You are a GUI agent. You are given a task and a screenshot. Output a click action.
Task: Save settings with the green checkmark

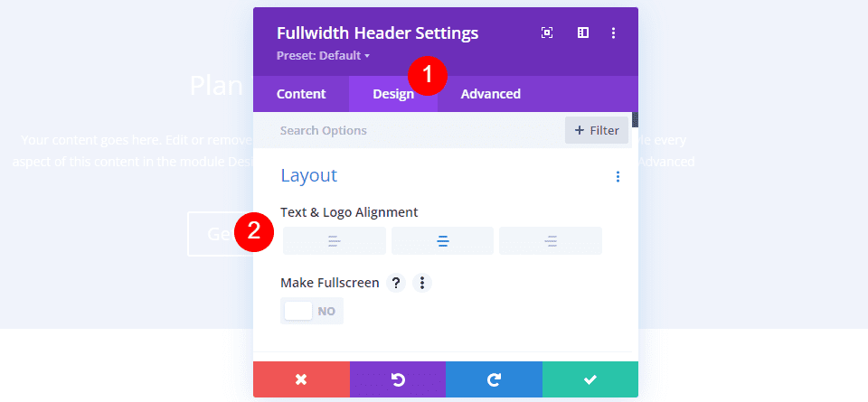590,379
